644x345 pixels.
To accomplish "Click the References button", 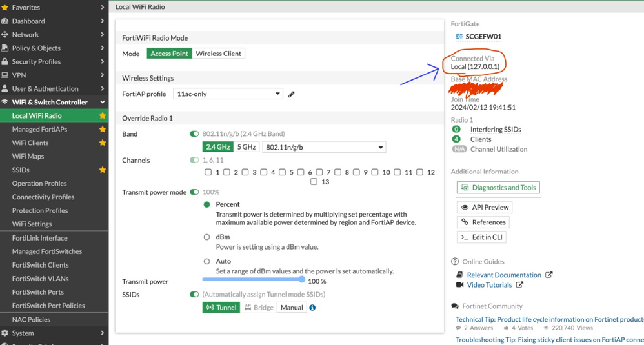I will click(483, 222).
